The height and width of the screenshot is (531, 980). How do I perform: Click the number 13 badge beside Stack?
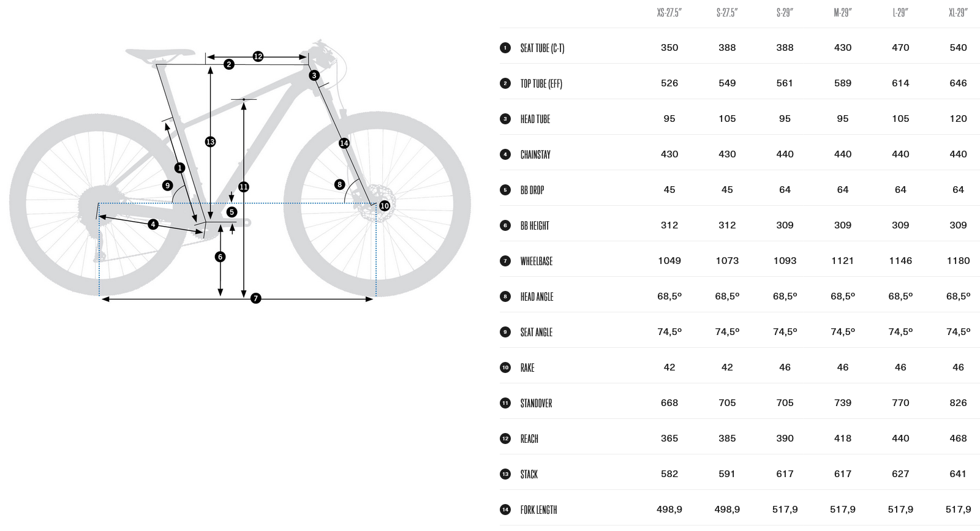[505, 474]
